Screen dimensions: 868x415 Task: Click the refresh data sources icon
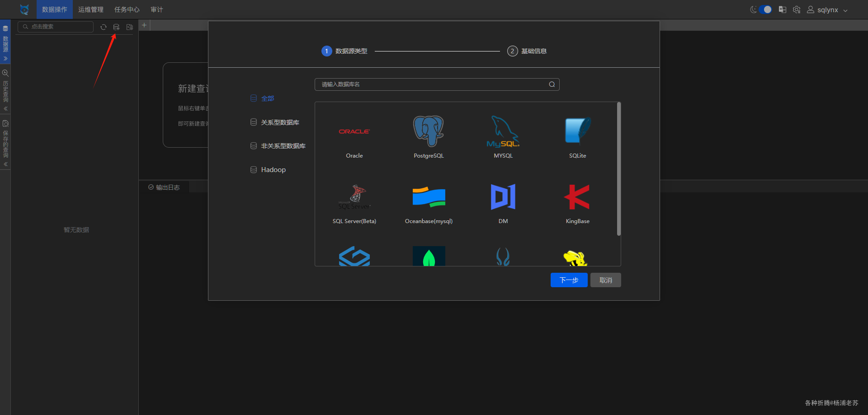(104, 27)
